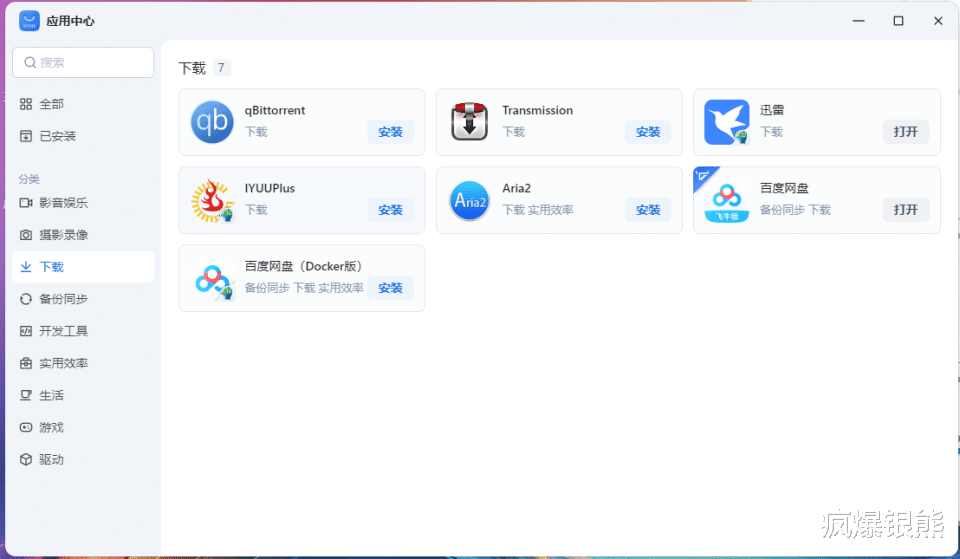The width and height of the screenshot is (960, 559).
Task: Select the 驱动 category label
Action: pyautogui.click(x=51, y=459)
